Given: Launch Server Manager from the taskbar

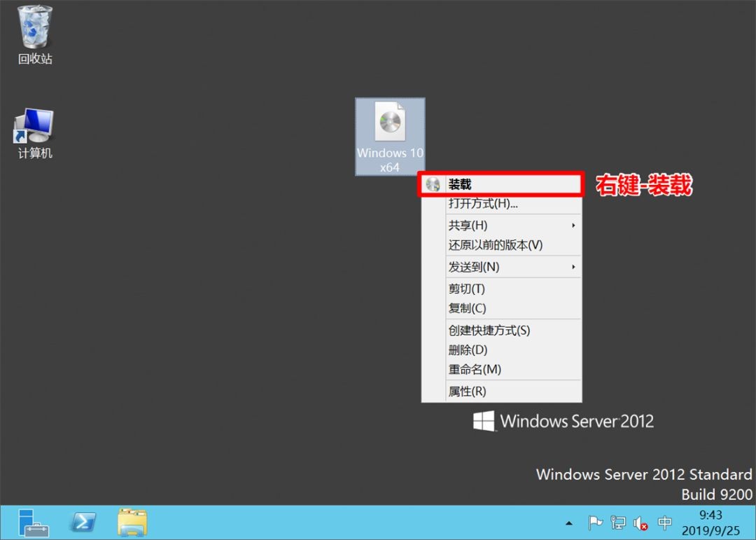Looking at the screenshot, I should click(34, 522).
